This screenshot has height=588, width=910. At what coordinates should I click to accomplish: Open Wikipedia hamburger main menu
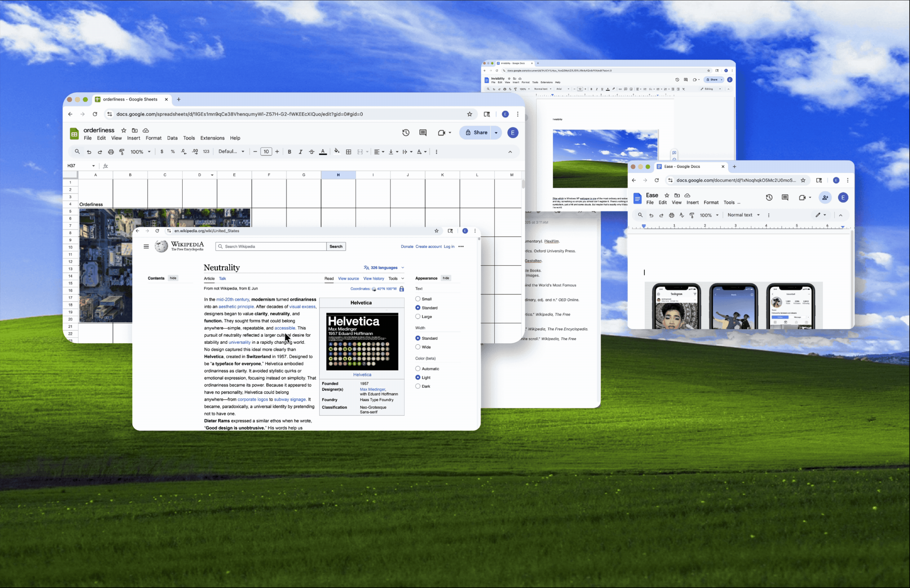[x=146, y=246]
